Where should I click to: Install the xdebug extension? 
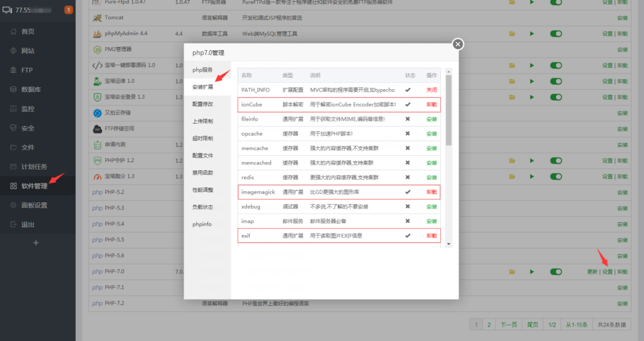coord(431,207)
